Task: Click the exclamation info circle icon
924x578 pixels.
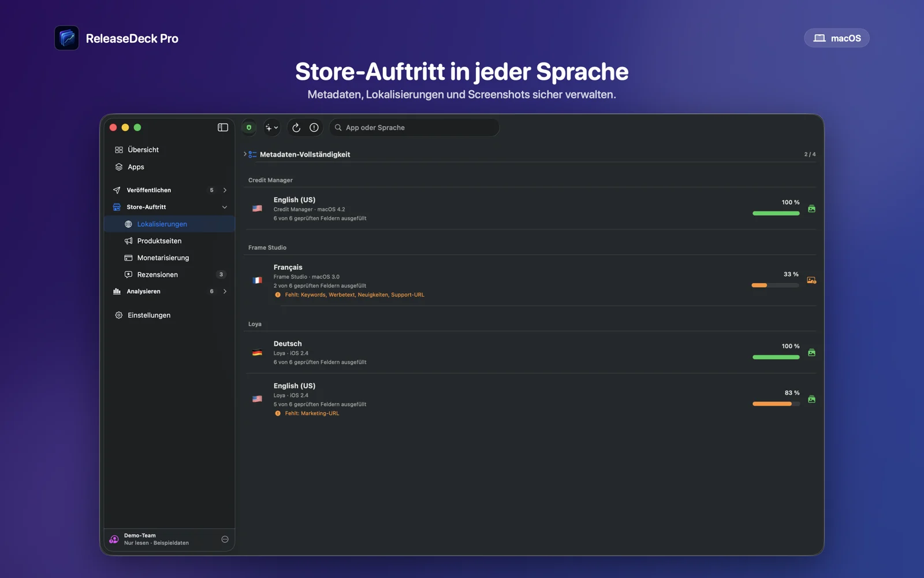Action: pyautogui.click(x=314, y=128)
